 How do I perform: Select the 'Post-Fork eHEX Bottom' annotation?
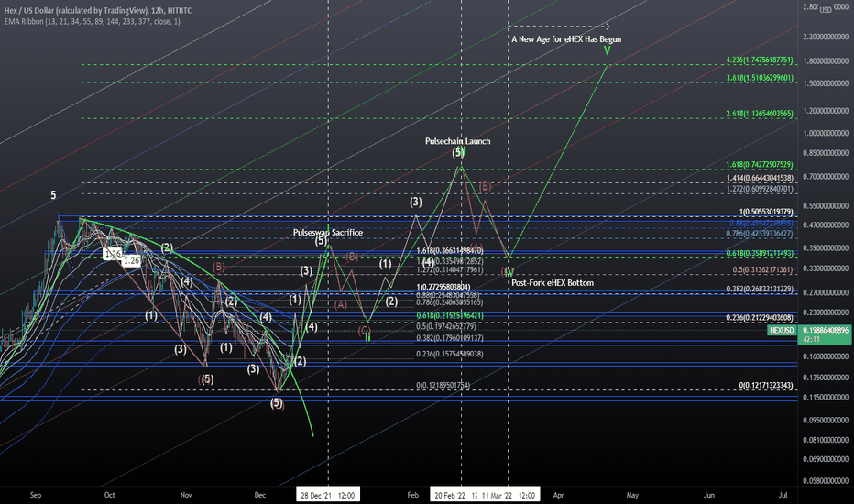(x=553, y=283)
